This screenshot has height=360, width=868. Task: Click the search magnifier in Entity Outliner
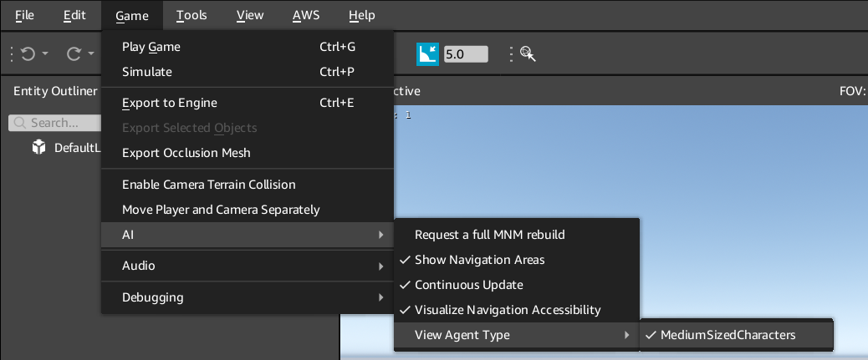point(20,123)
